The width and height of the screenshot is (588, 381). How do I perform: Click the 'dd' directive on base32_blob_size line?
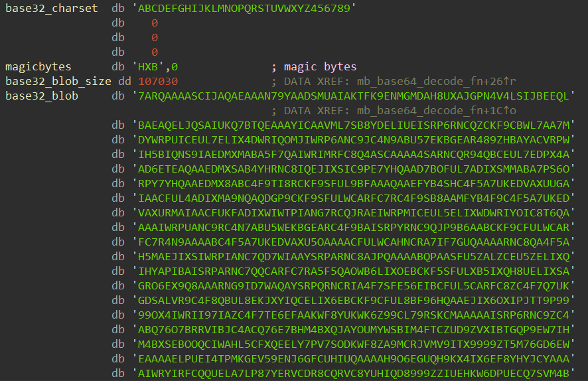[125, 82]
